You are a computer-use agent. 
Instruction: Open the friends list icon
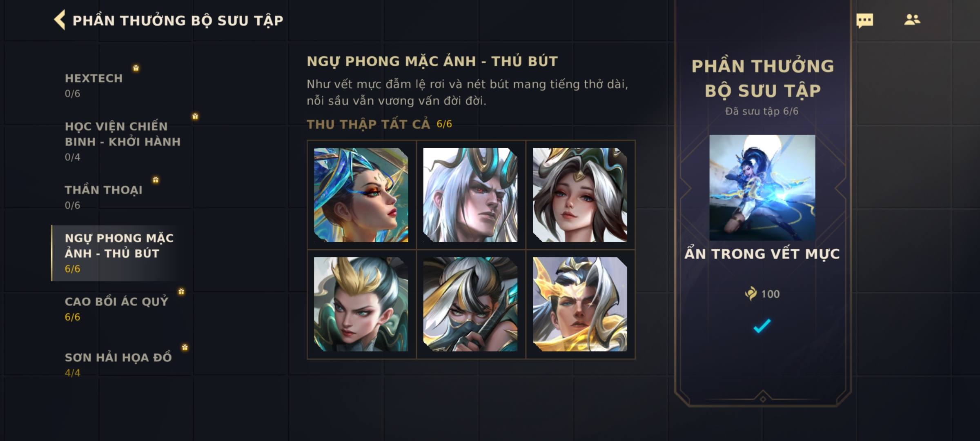pos(912,20)
